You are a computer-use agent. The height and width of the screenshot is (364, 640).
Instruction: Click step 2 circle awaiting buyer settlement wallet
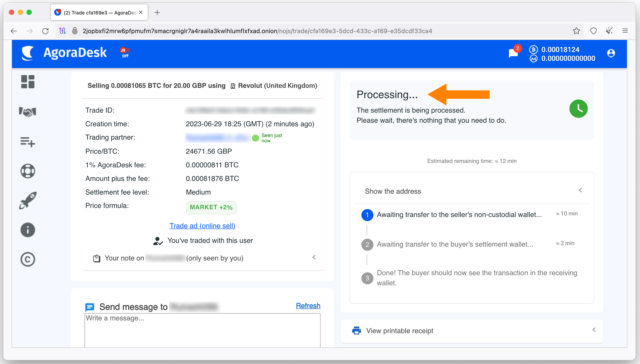click(367, 245)
